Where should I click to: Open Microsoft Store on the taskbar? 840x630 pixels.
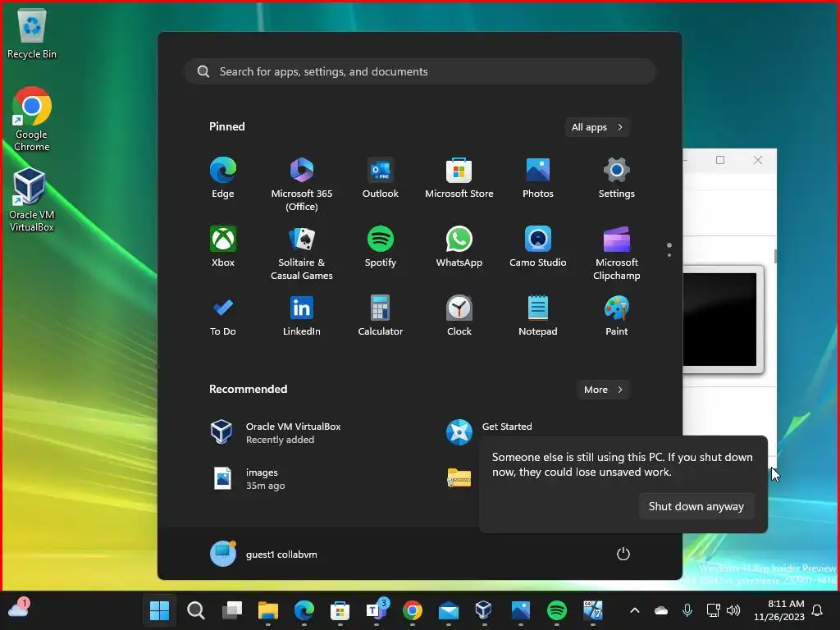coord(340,610)
